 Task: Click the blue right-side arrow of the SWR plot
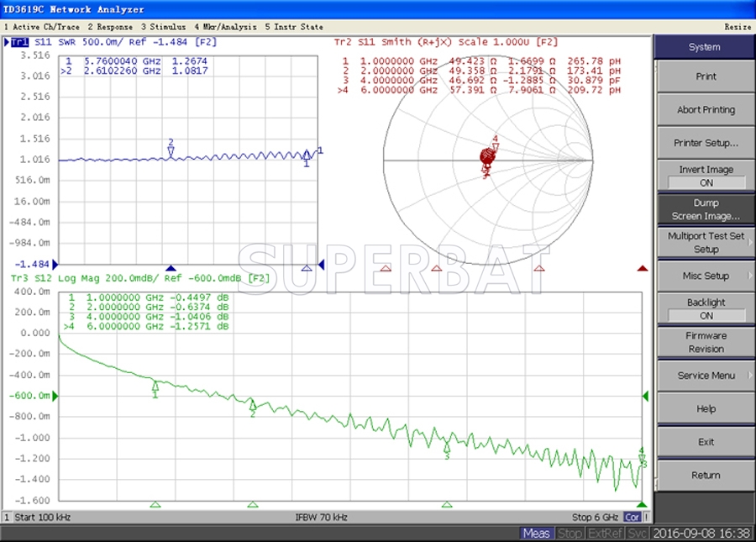(x=322, y=264)
